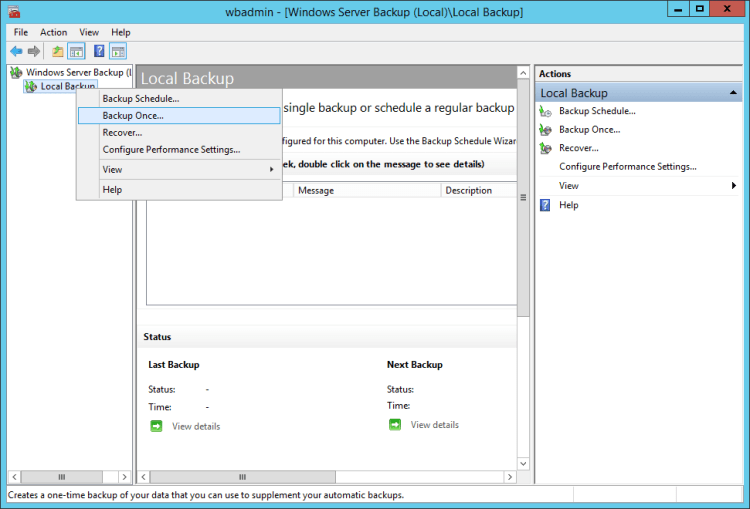Open the View menu in menu bar
This screenshot has height=509, width=750.
pyautogui.click(x=89, y=32)
